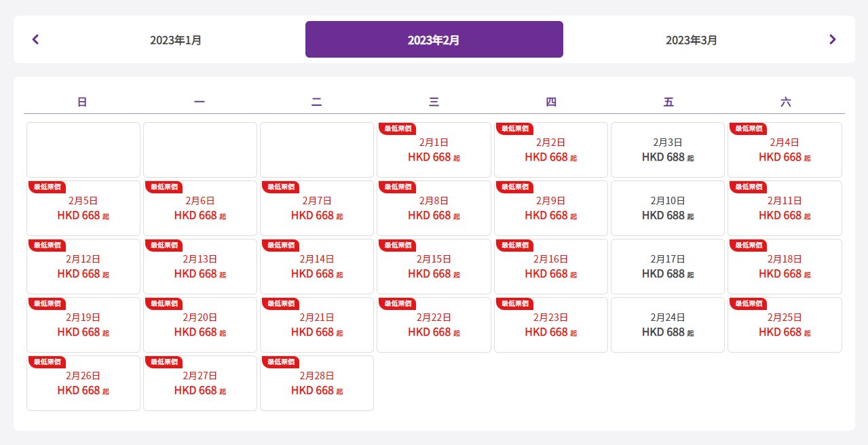Choose the 2月24日 date cell
Image resolution: width=868 pixels, height=445 pixels.
pos(667,326)
